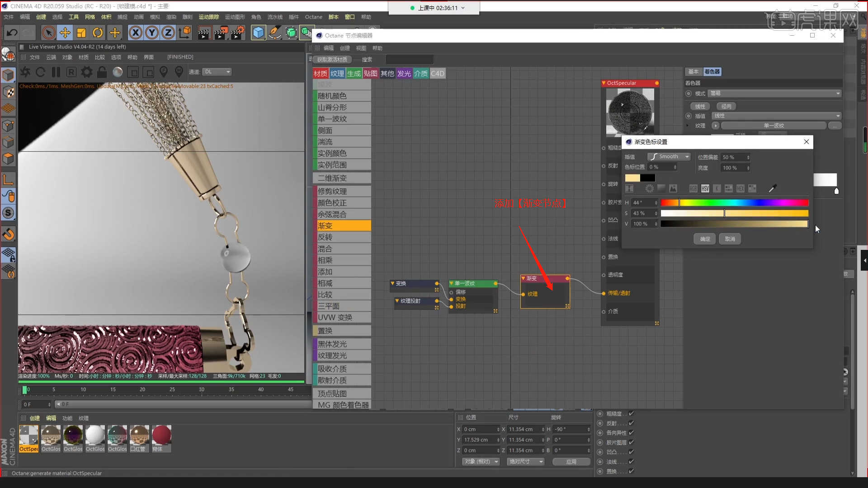Click the 确定 button in gradient dialog
Viewport: 868px width, 488px height.
coord(705,239)
